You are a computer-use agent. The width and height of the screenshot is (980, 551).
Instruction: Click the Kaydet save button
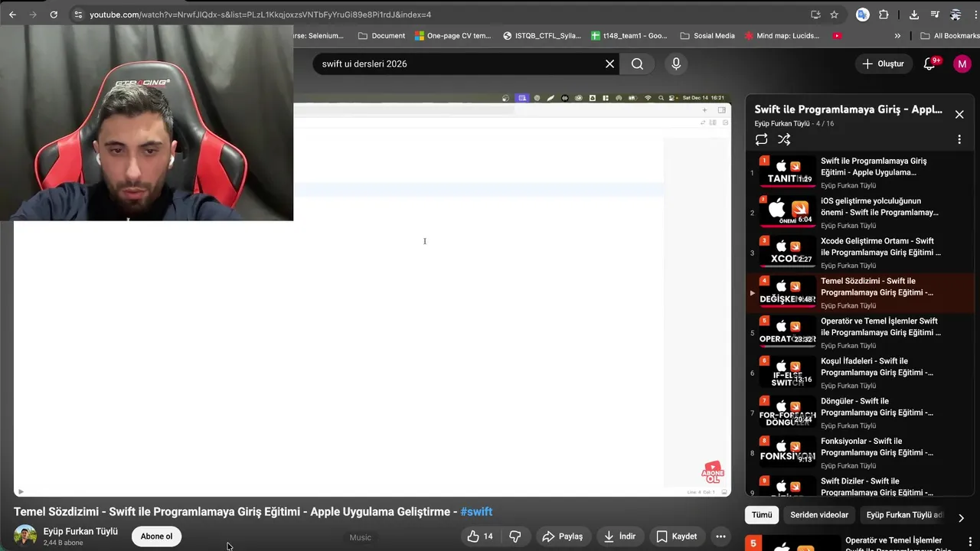coord(677,536)
